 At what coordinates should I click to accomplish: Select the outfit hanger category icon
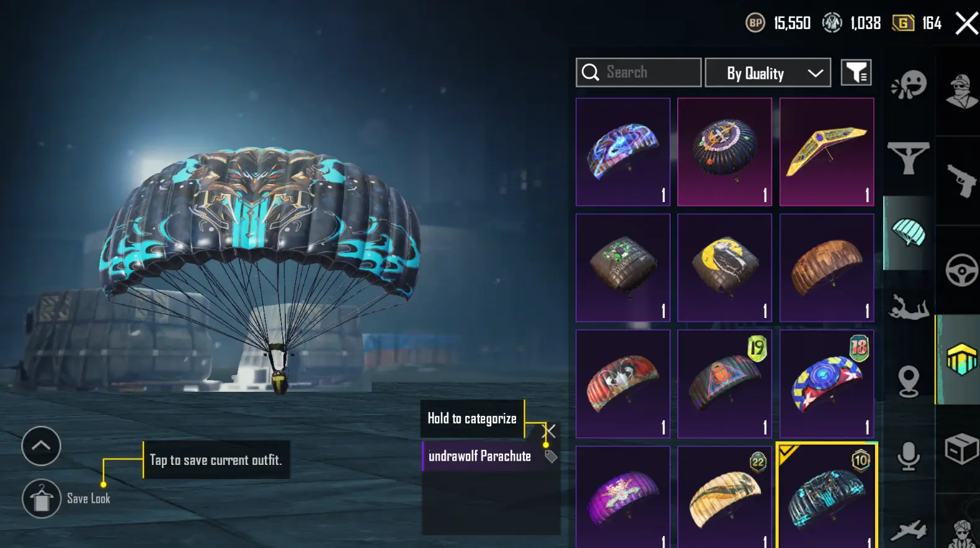(908, 157)
